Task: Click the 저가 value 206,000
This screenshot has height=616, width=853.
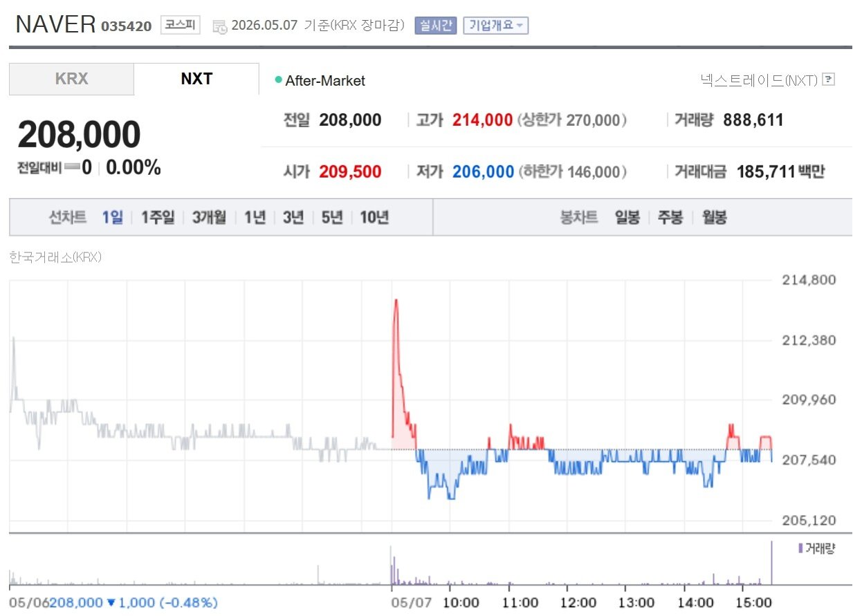Action: coord(483,172)
